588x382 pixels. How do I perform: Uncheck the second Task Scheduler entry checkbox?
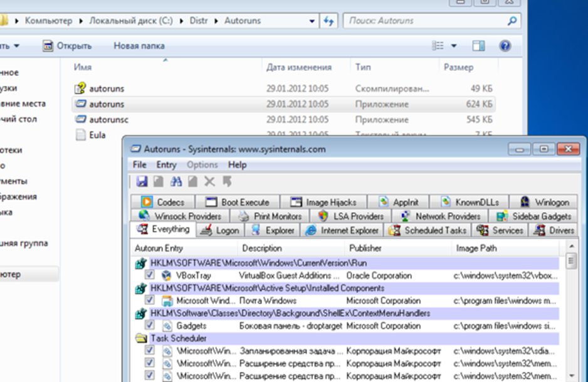coord(149,363)
